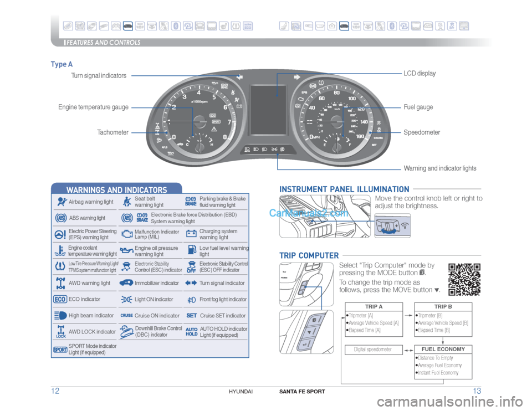Click the Downhill Brake Control icon
Viewport: 532px width, 411px height.
(x=126, y=332)
